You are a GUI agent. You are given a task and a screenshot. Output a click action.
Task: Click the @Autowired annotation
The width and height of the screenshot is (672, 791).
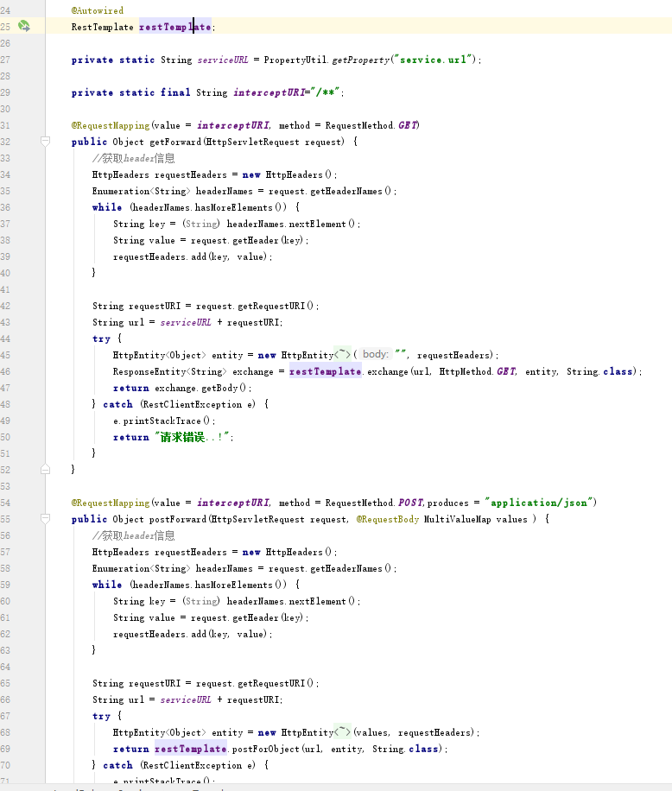coord(97,10)
